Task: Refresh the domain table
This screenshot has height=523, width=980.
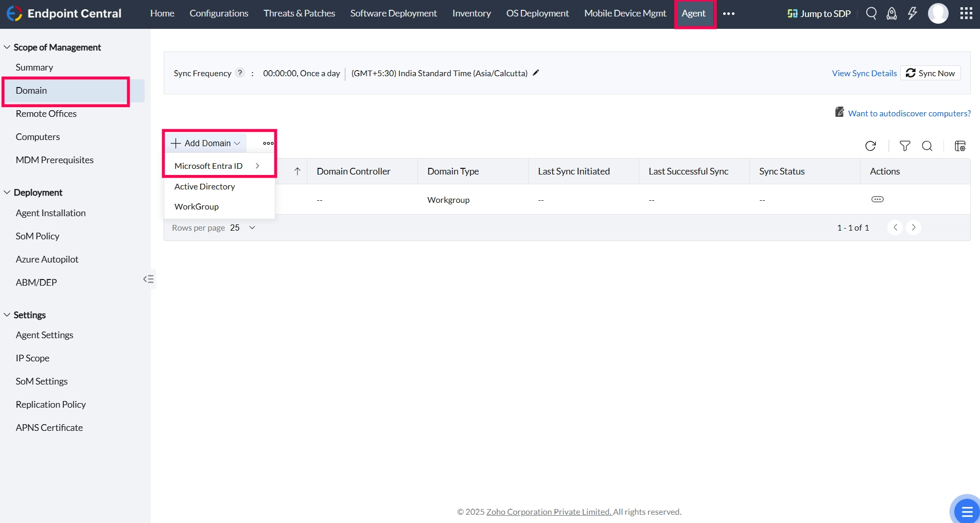Action: [x=870, y=146]
